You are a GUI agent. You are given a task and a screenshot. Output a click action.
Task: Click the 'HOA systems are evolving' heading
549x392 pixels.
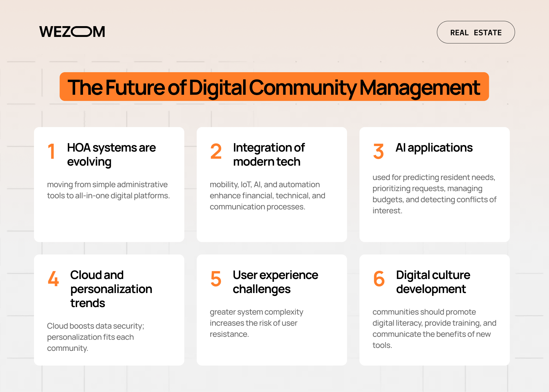click(111, 154)
